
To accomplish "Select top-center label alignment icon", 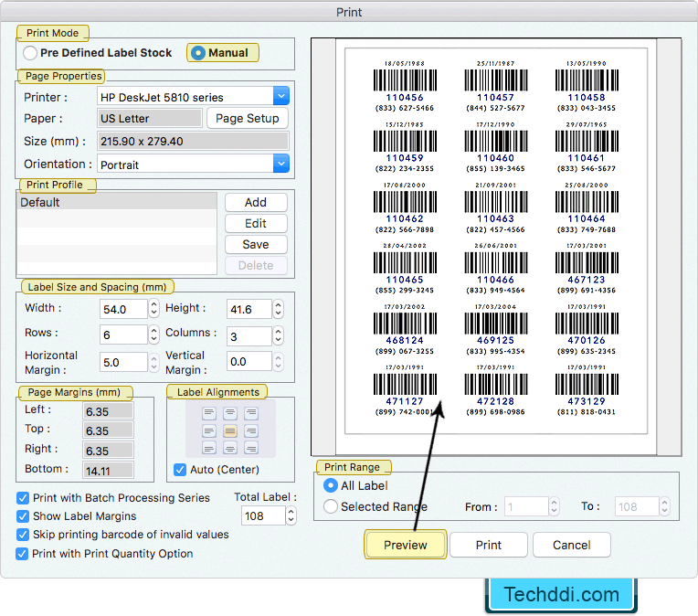I will (230, 413).
